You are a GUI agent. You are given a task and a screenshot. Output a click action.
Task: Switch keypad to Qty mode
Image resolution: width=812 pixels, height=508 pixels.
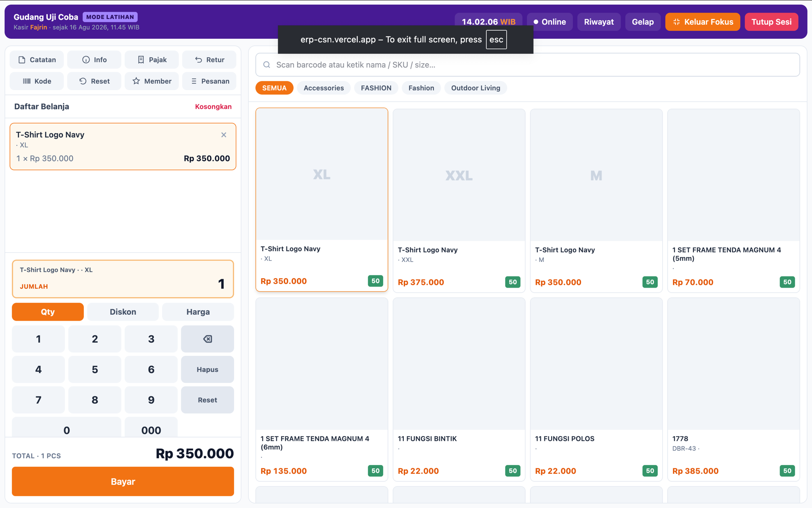tap(48, 312)
